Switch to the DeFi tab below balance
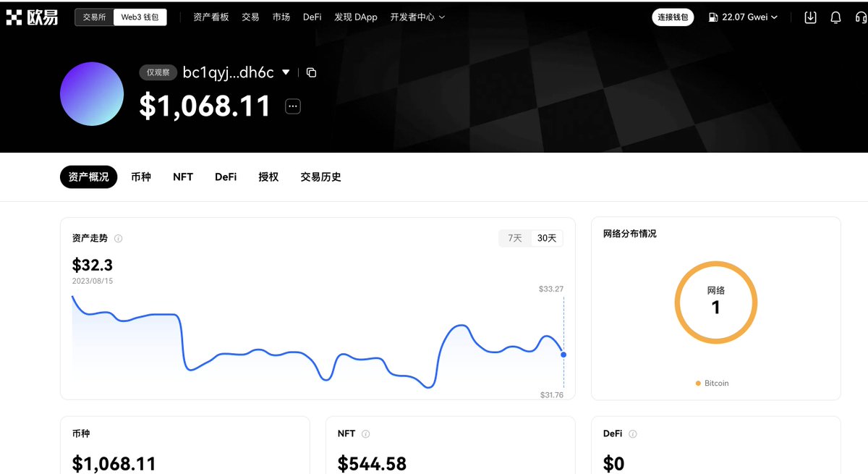This screenshot has height=474, width=868. 226,177
